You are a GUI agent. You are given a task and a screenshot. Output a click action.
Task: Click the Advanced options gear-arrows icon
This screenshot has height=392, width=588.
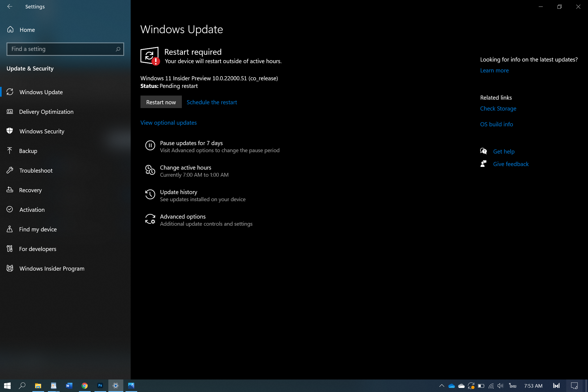(x=150, y=219)
